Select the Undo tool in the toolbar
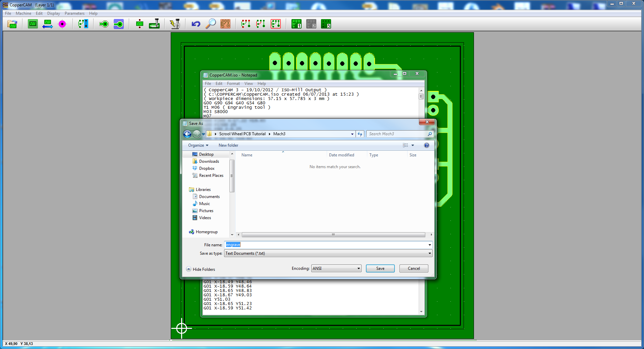This screenshot has width=644, height=349. [x=196, y=24]
